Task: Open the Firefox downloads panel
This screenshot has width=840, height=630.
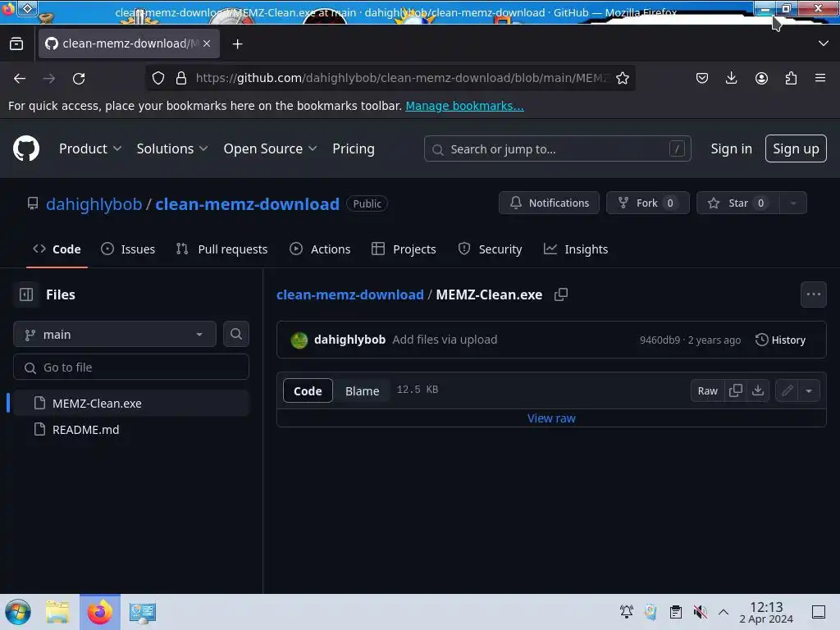Action: [731, 78]
